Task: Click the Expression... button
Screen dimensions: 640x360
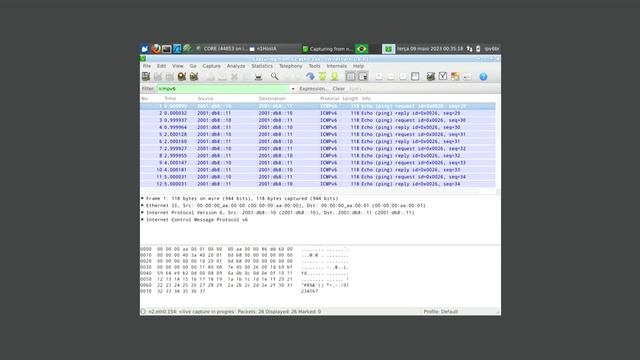Action: [x=313, y=89]
